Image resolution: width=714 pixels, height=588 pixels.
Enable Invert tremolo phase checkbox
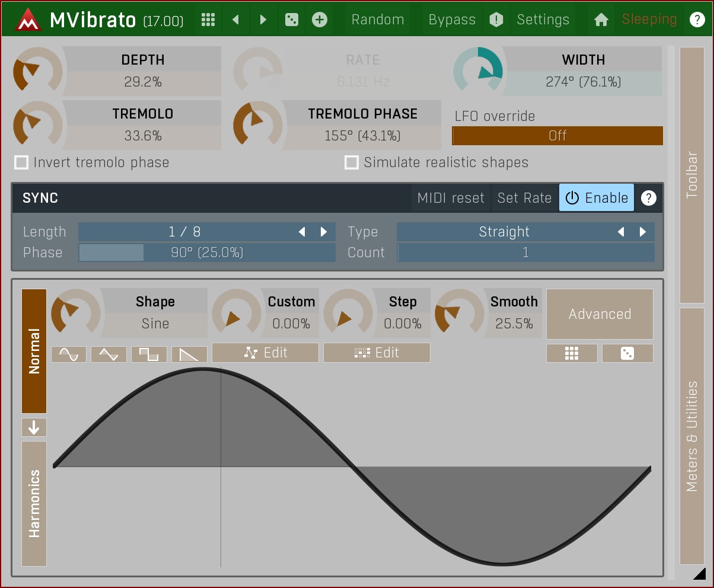(21, 162)
